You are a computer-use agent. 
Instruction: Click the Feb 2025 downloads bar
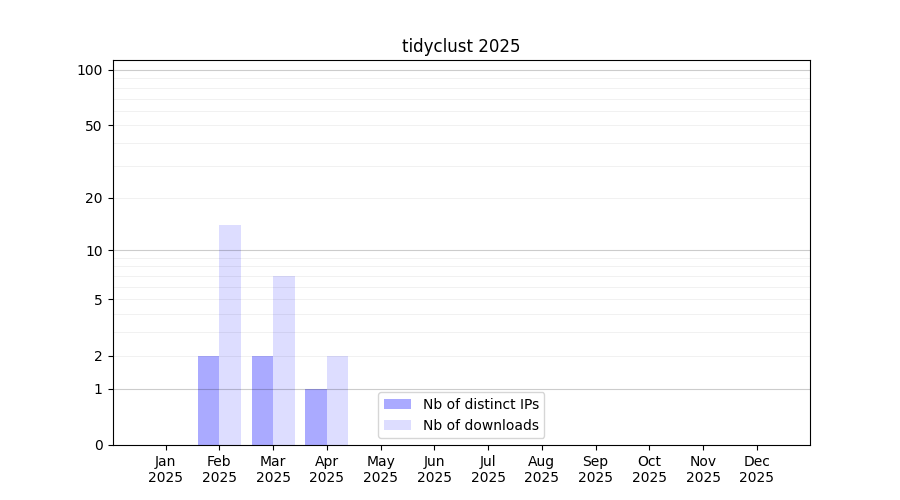(230, 335)
